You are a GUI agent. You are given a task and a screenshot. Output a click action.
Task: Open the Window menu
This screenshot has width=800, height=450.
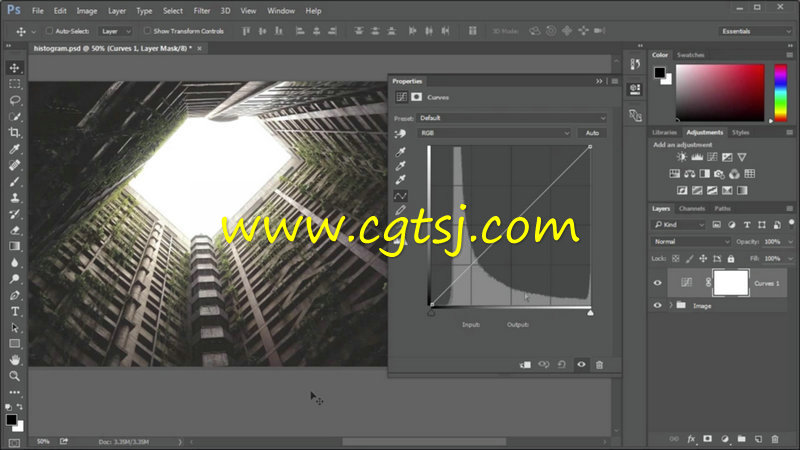point(281,11)
